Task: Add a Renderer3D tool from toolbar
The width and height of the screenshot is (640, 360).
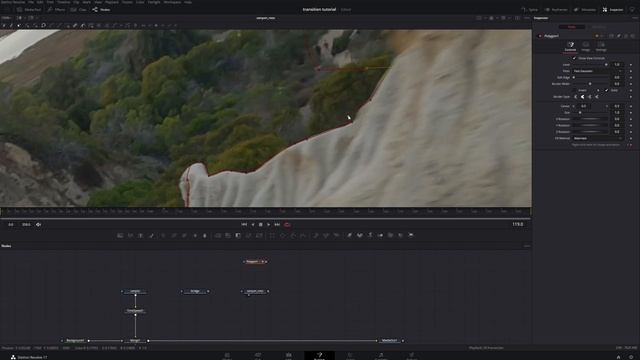Action: [x=411, y=236]
